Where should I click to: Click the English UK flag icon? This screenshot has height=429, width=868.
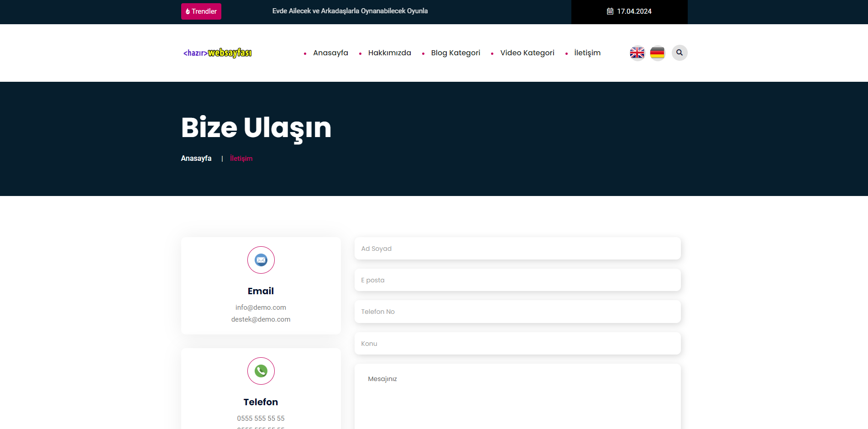637,53
